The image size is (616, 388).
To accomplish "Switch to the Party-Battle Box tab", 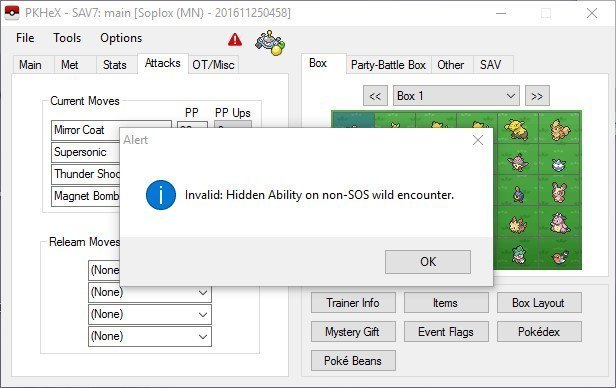I will pyautogui.click(x=388, y=65).
